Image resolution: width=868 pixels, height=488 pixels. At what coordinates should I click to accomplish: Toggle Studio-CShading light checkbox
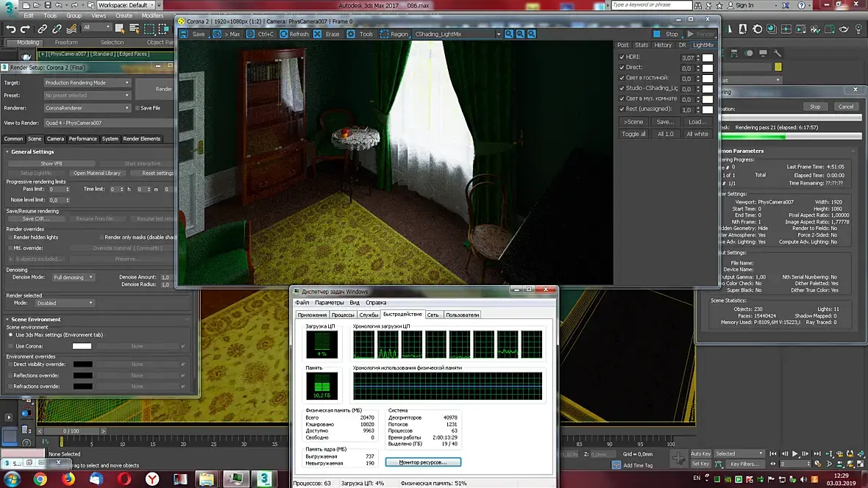coord(622,88)
